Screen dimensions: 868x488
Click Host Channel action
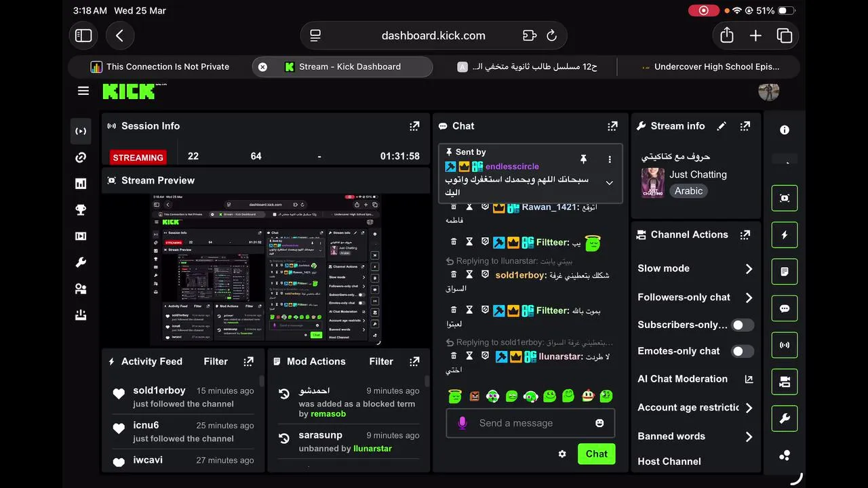pyautogui.click(x=669, y=462)
